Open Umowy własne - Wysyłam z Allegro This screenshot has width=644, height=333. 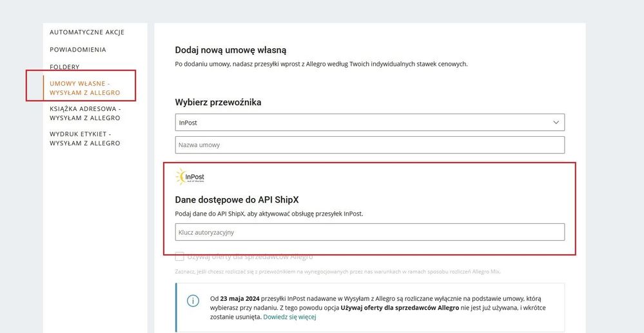84,88
